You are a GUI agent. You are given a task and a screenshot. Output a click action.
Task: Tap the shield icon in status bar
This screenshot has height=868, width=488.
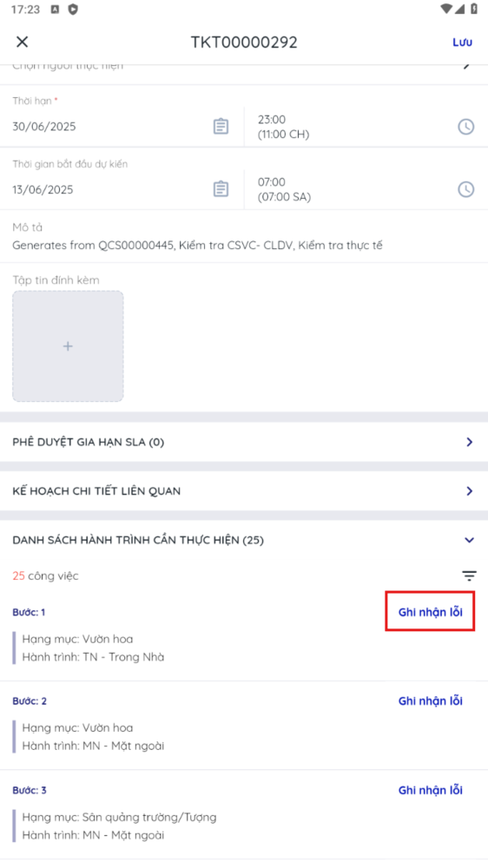pyautogui.click(x=73, y=10)
